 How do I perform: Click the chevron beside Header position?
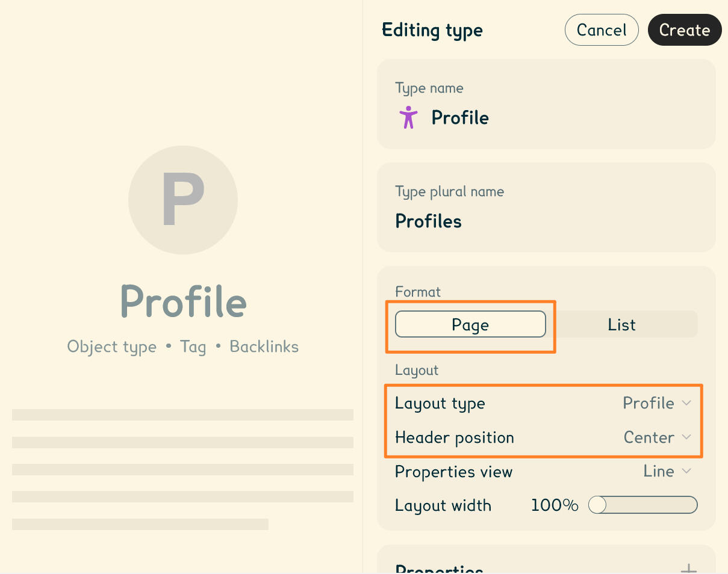pyautogui.click(x=687, y=437)
